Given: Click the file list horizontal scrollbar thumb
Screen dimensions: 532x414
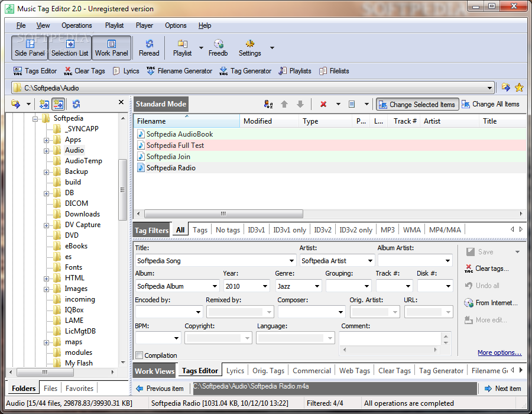Looking at the screenshot, I should pos(223,214).
